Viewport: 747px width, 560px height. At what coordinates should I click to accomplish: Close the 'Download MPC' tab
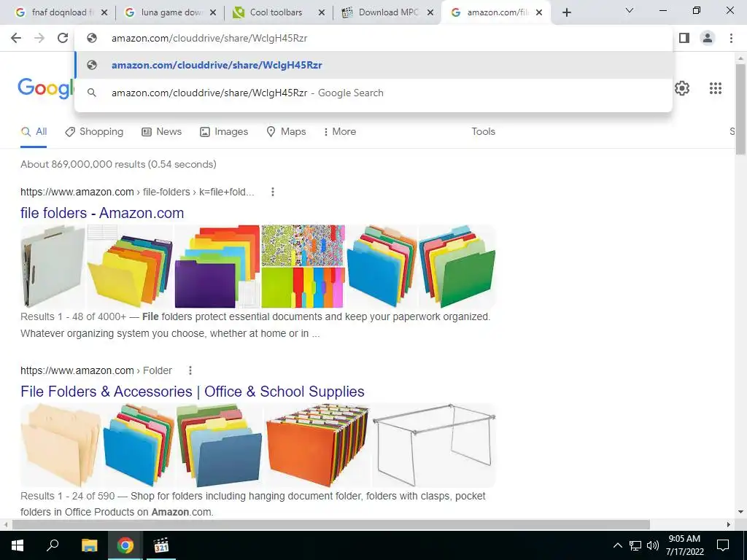pos(430,13)
